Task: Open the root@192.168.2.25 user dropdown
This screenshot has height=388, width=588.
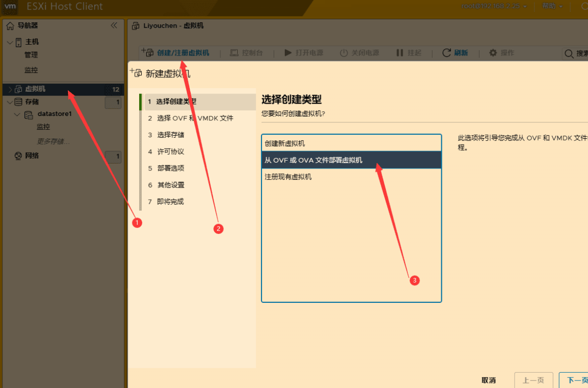Action: click(x=494, y=6)
